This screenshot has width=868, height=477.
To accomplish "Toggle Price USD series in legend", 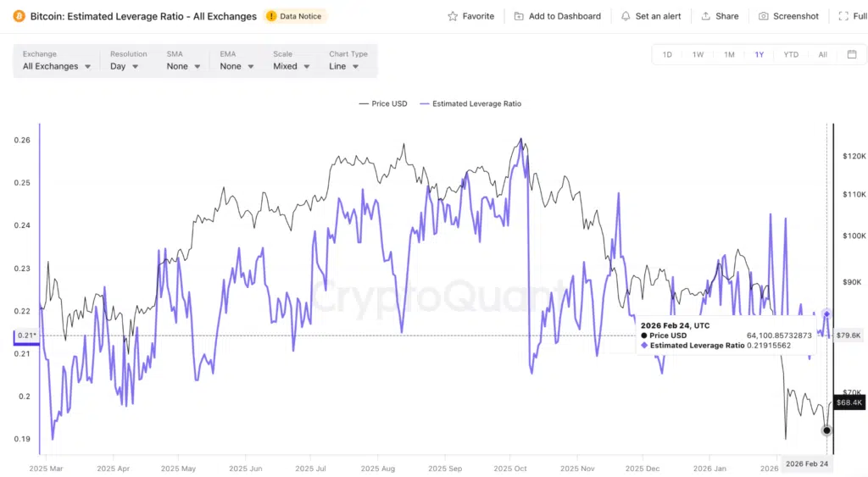I will tap(383, 103).
